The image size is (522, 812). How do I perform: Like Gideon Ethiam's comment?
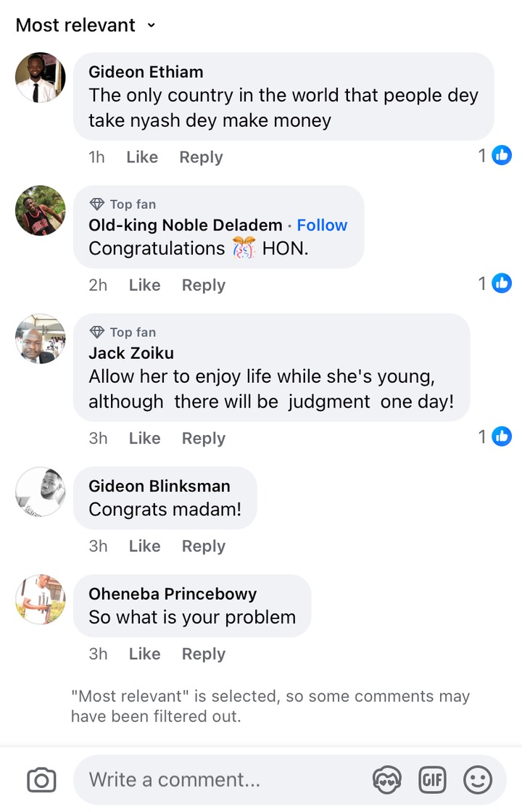click(141, 157)
